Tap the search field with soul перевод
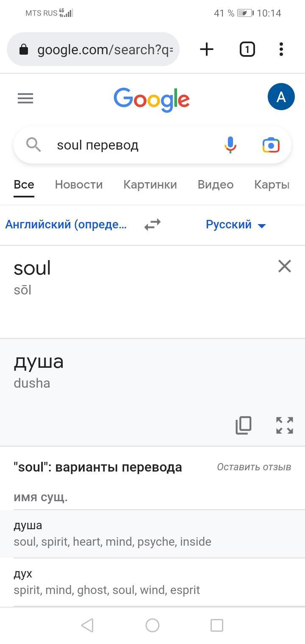Image resolution: width=305 pixels, height=644 pixels. pyautogui.click(x=127, y=145)
